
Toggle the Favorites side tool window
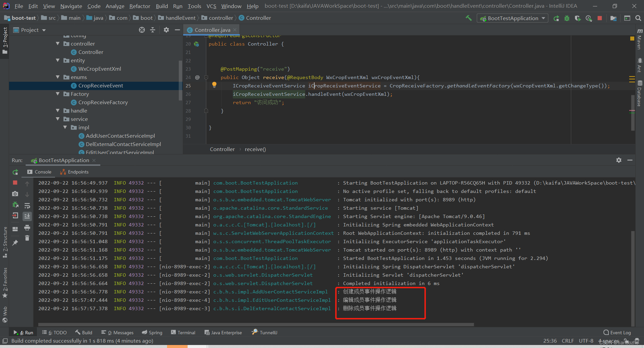point(5,282)
